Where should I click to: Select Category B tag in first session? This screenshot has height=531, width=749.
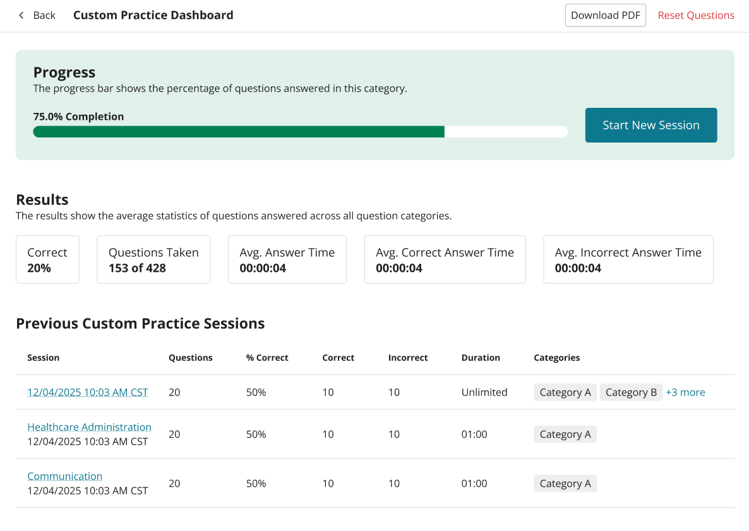631,392
